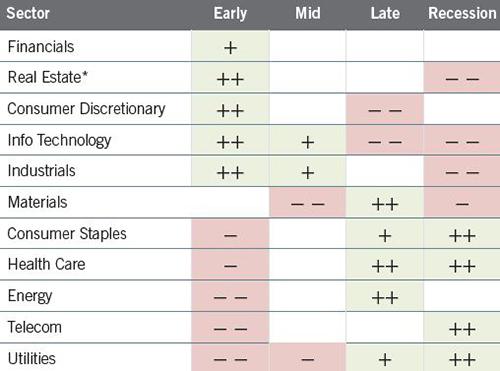
Task: Click Materials Mid red double-minus cell
Action: (x=308, y=202)
